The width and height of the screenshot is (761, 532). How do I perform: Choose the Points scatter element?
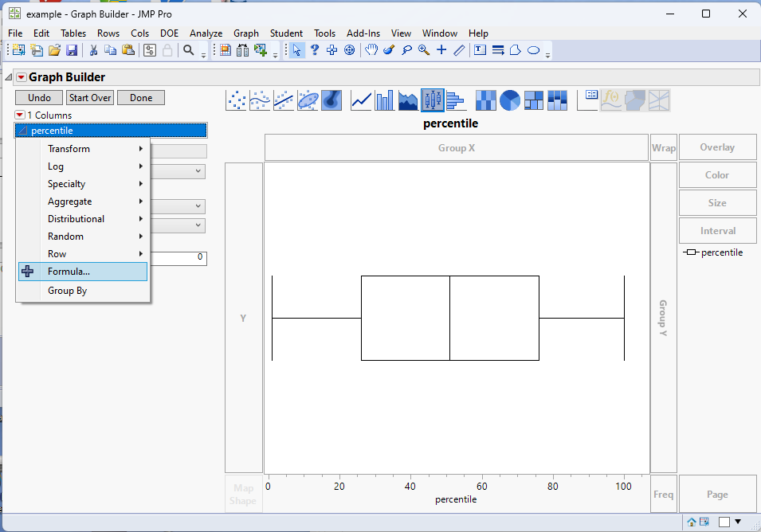237,100
